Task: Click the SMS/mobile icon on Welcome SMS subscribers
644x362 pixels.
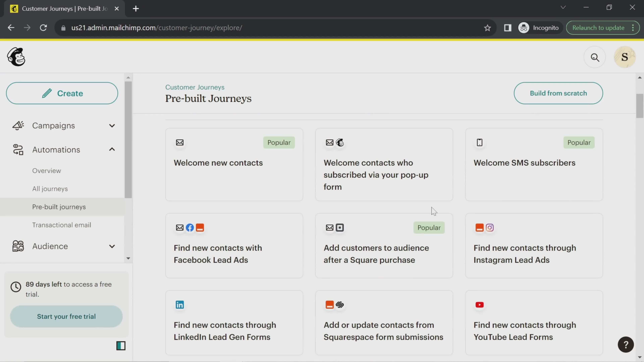Action: [x=480, y=142]
